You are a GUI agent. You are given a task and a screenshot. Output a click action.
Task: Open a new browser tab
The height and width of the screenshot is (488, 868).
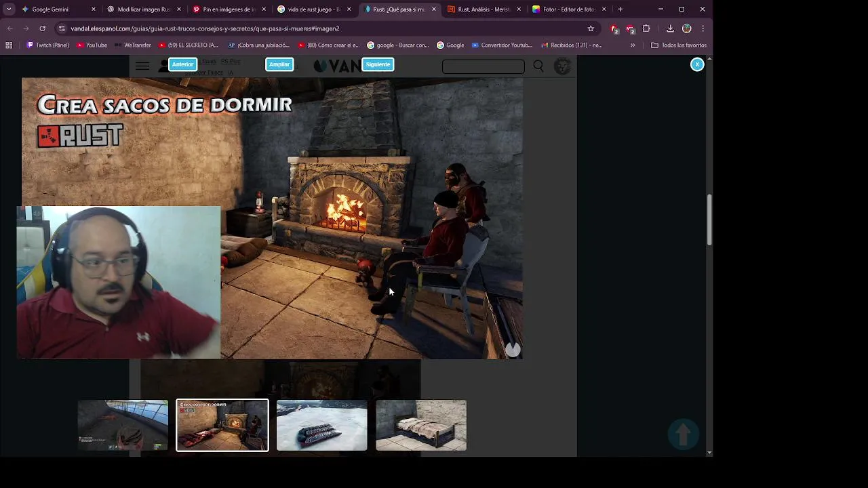(x=620, y=9)
